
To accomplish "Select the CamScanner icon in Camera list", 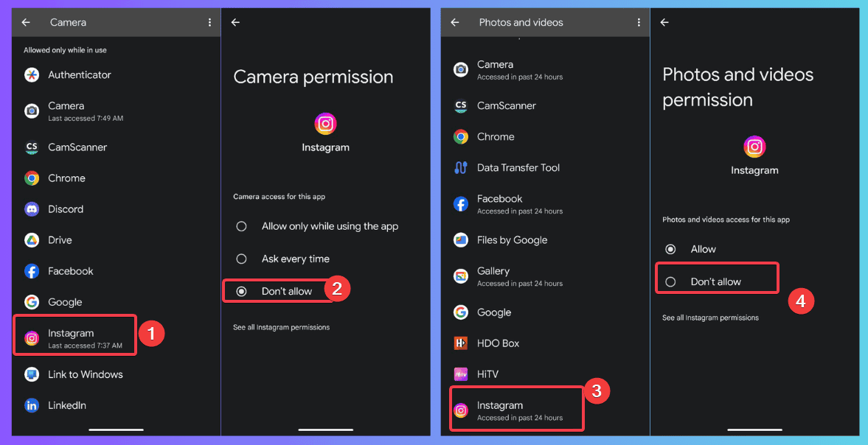I will (x=32, y=147).
